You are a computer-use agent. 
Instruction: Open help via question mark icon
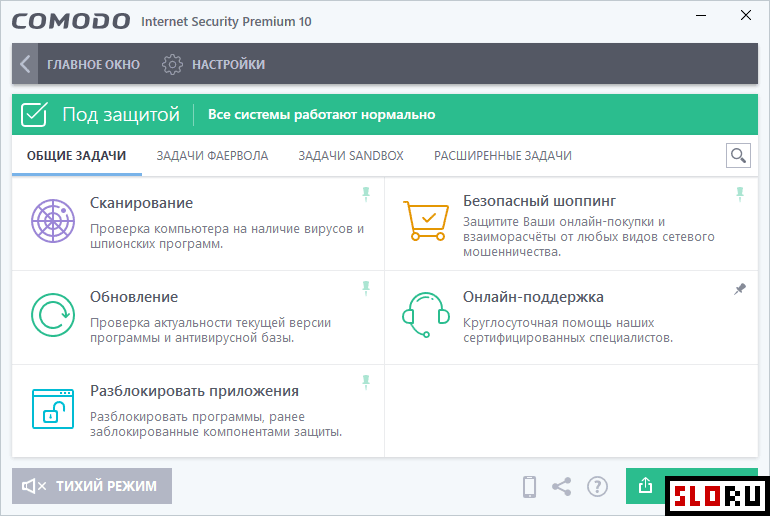coord(597,487)
